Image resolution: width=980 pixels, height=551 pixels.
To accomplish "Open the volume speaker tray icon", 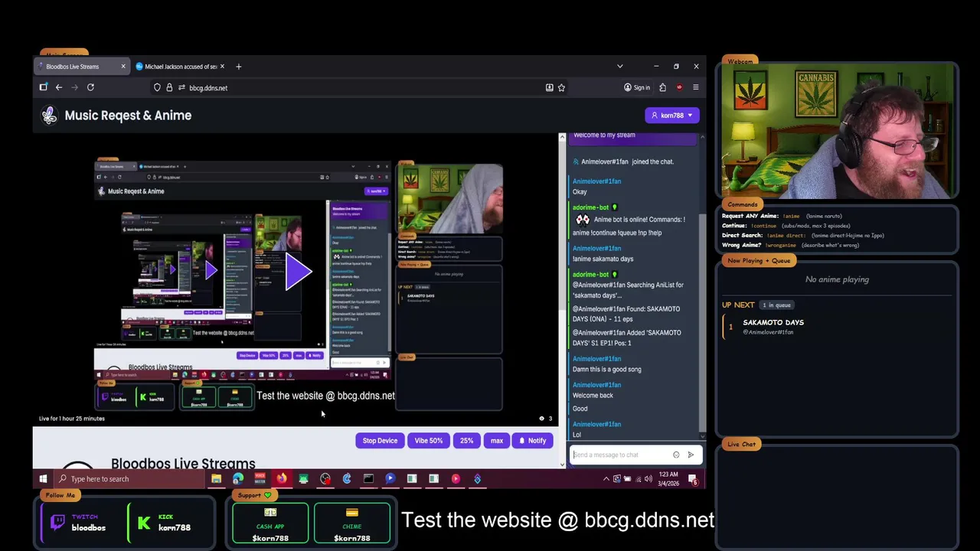I will 648,479.
